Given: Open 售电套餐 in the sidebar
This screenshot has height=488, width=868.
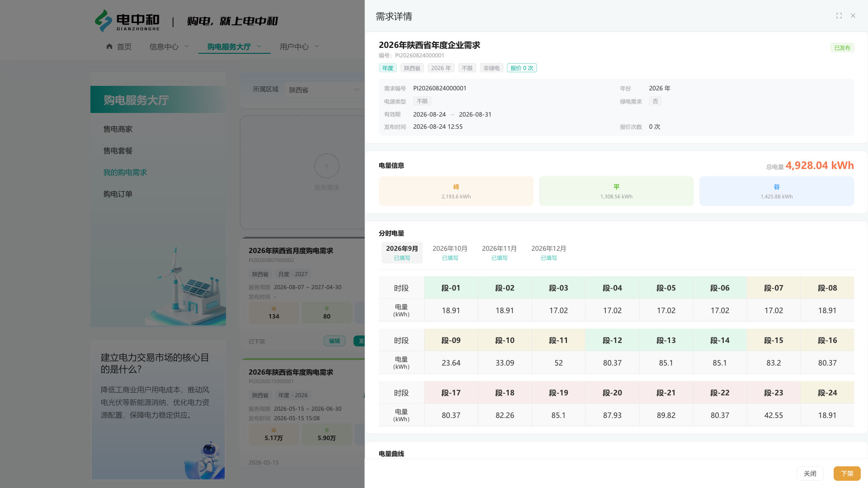Looking at the screenshot, I should tap(118, 151).
